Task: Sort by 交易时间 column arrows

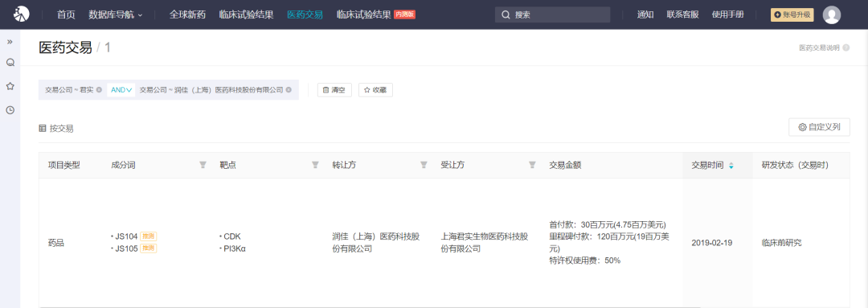Action: coord(731,165)
